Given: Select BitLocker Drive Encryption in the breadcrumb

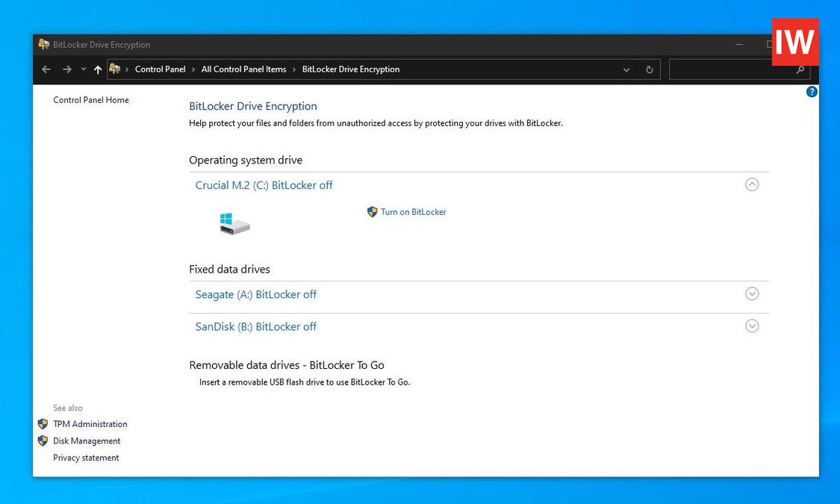Looking at the screenshot, I should [351, 69].
